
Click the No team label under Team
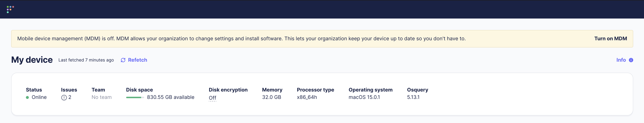102,97
